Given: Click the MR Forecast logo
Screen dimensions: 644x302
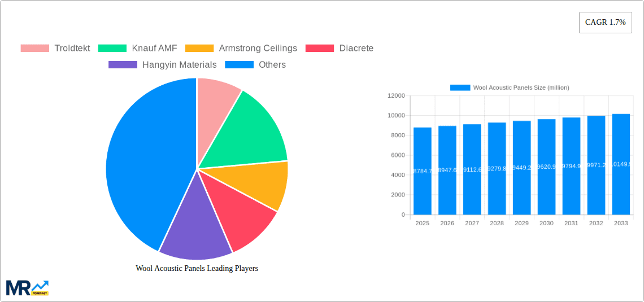Looking at the screenshot, I should [28, 288].
